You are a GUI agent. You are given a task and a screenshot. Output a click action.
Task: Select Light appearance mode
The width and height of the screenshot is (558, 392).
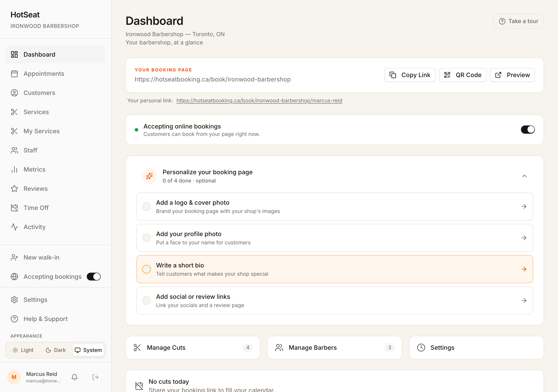click(x=23, y=350)
